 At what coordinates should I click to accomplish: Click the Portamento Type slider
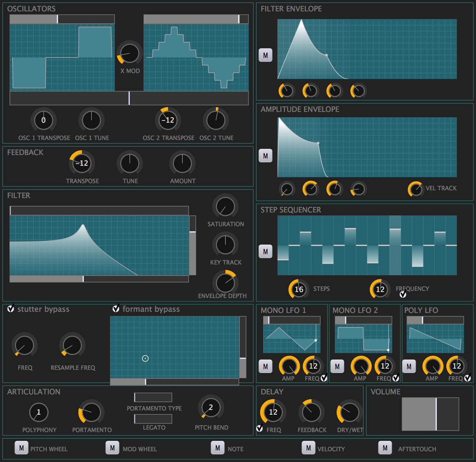pyautogui.click(x=153, y=398)
